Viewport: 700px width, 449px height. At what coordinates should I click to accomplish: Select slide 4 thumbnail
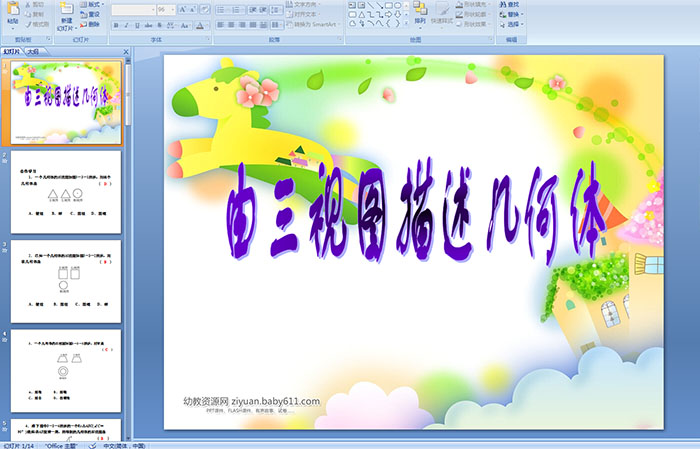[66, 371]
